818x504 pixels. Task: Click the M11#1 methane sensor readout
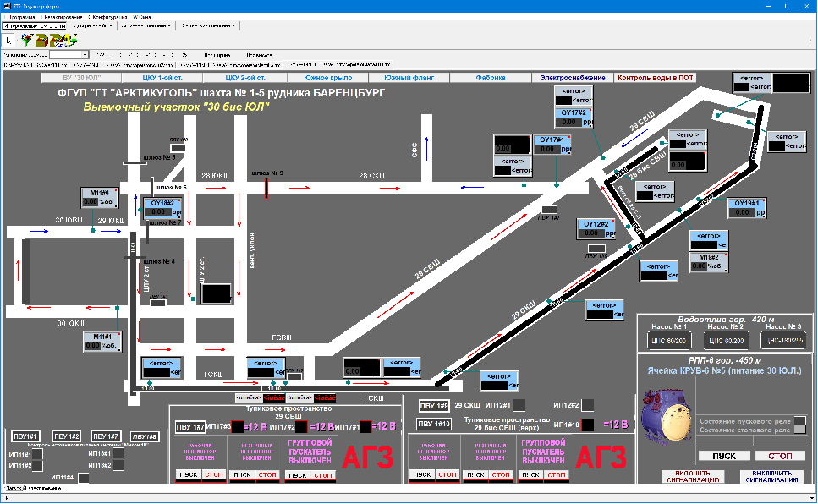click(x=102, y=342)
